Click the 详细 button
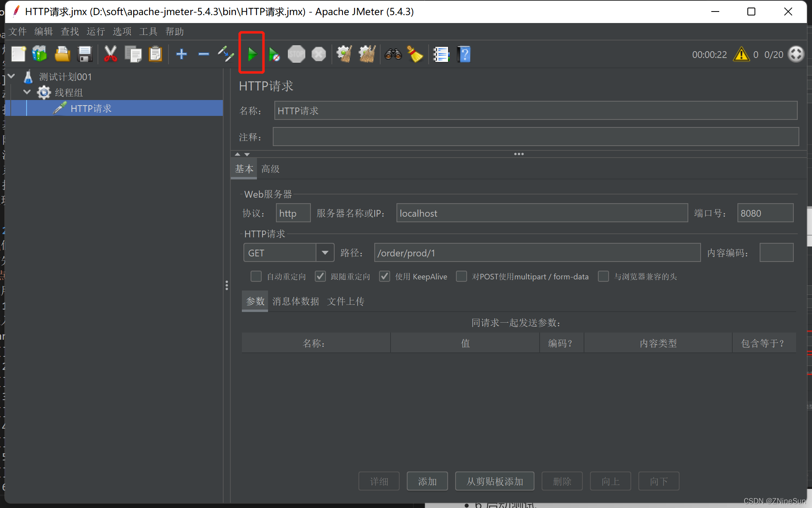This screenshot has width=812, height=508. click(379, 481)
